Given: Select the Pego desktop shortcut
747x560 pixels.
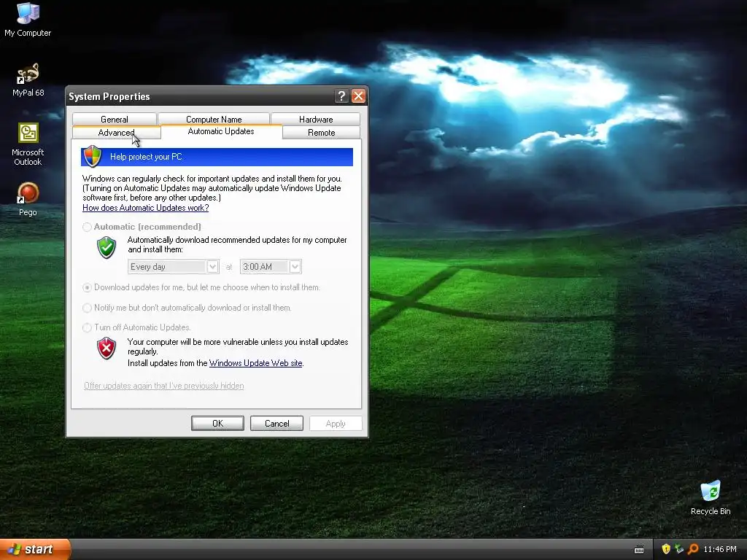Looking at the screenshot, I should click(x=28, y=200).
